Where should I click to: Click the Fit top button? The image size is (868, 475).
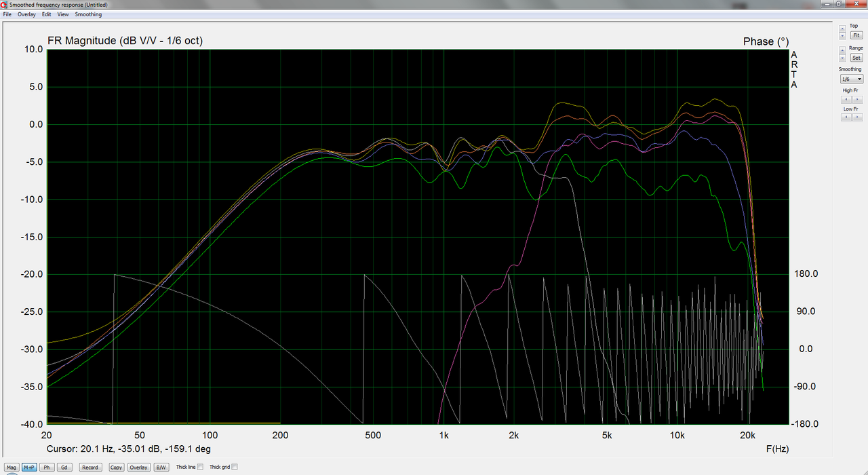tap(856, 35)
